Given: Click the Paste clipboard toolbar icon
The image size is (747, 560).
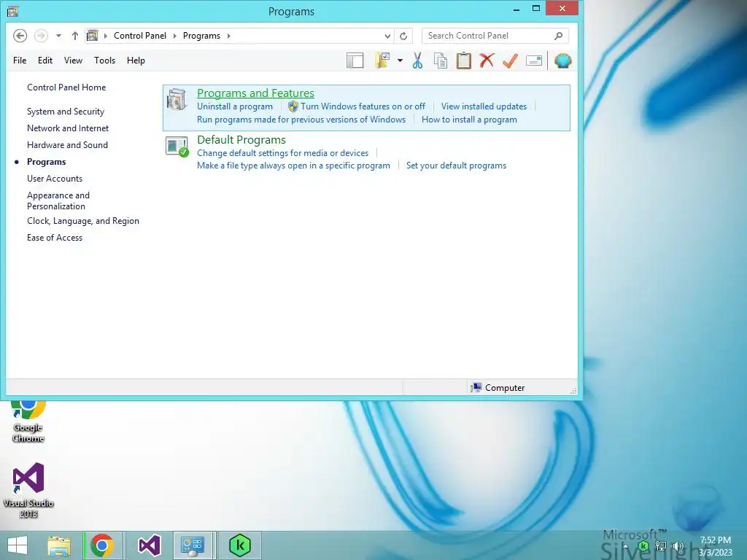Looking at the screenshot, I should (463, 61).
